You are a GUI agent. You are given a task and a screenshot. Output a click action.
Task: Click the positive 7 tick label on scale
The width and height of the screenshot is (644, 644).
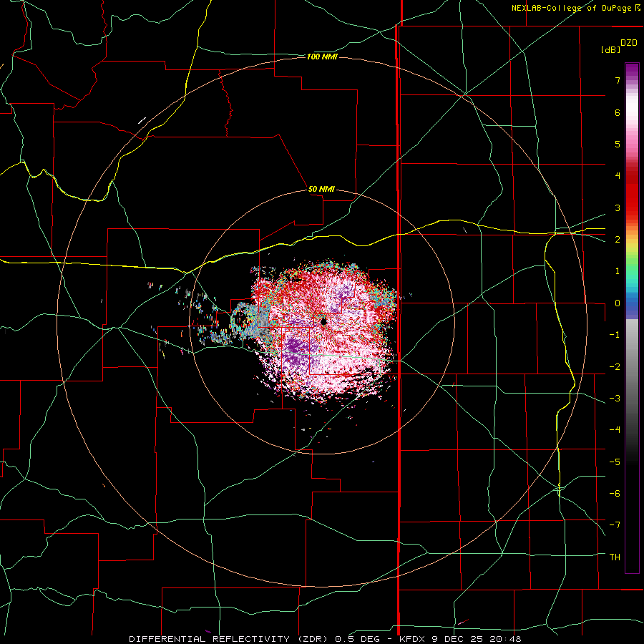click(618, 80)
